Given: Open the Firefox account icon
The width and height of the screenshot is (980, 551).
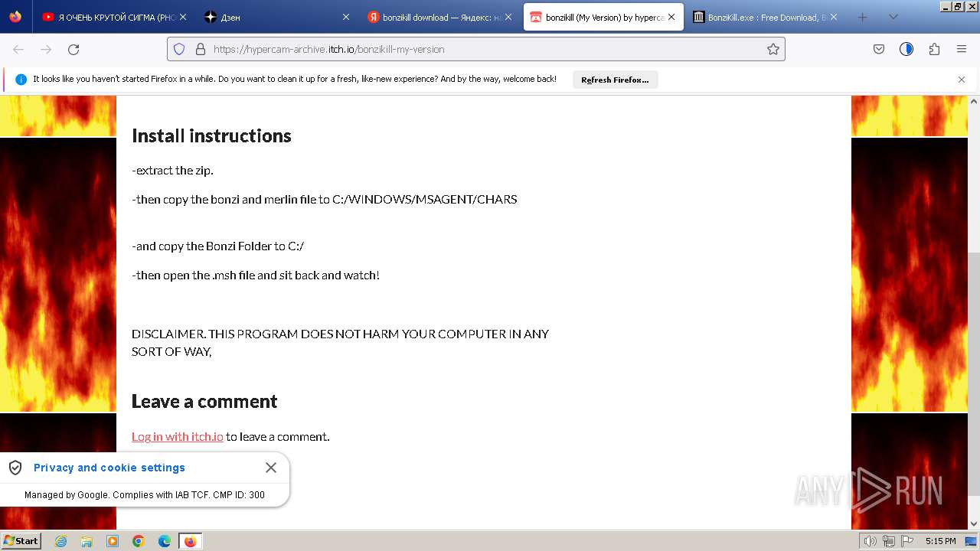Looking at the screenshot, I should coord(906,49).
